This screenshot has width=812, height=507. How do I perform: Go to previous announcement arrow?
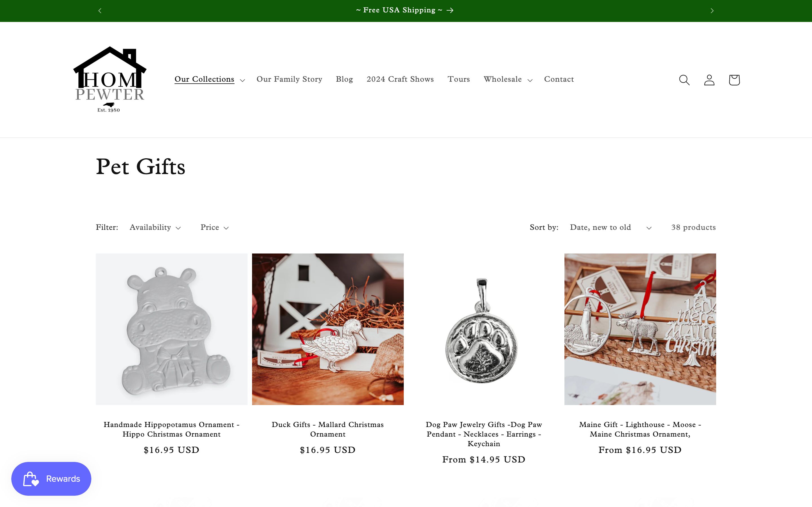click(100, 11)
